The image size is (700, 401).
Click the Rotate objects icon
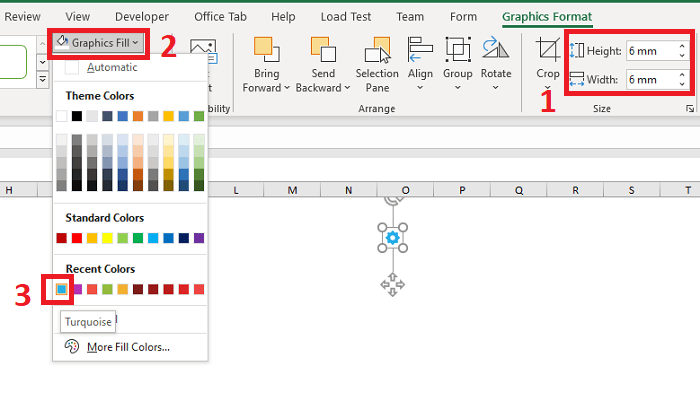point(496,48)
